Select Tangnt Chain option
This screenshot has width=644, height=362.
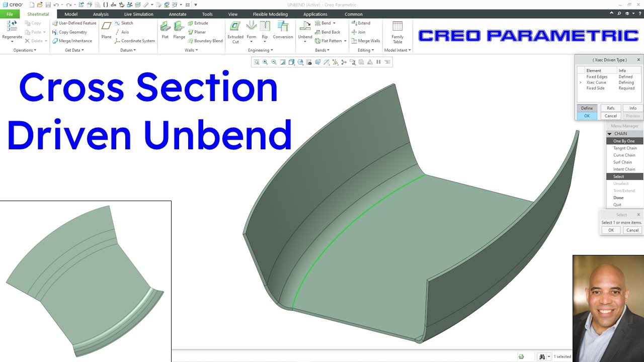624,148
